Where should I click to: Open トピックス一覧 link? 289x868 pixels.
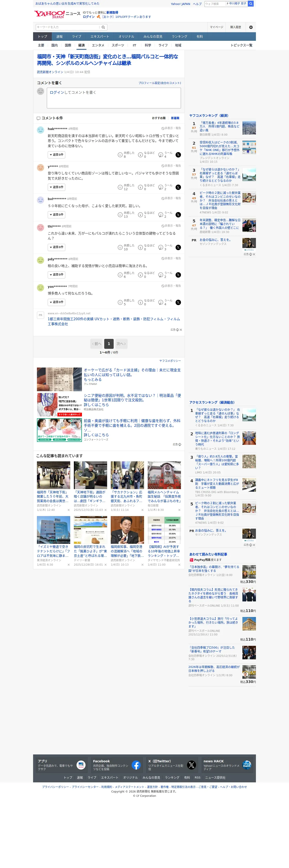click(x=241, y=46)
